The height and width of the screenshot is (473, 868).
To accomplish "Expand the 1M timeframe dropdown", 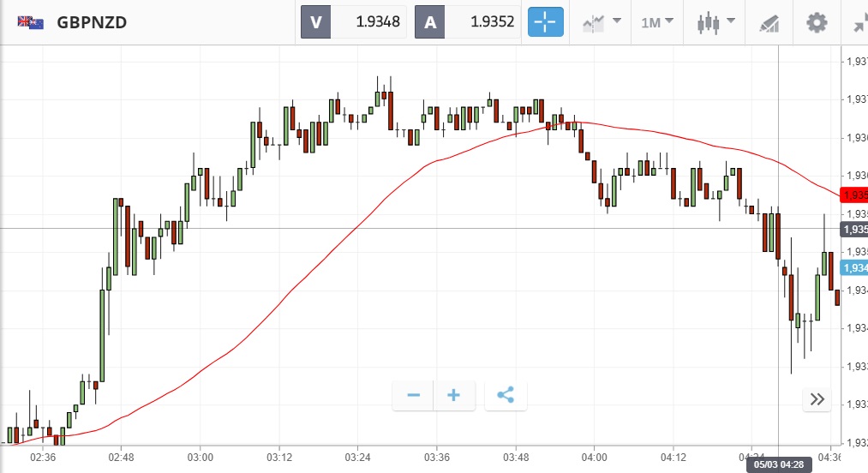I will (657, 22).
